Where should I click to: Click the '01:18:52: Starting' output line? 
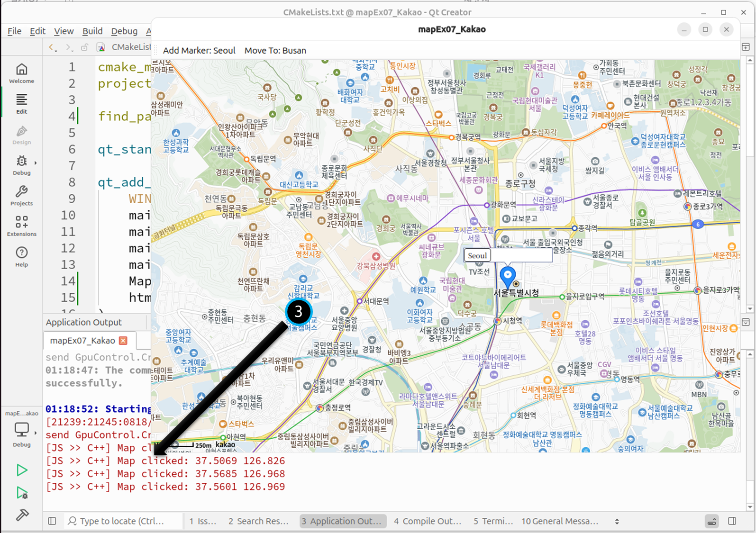[x=98, y=409]
